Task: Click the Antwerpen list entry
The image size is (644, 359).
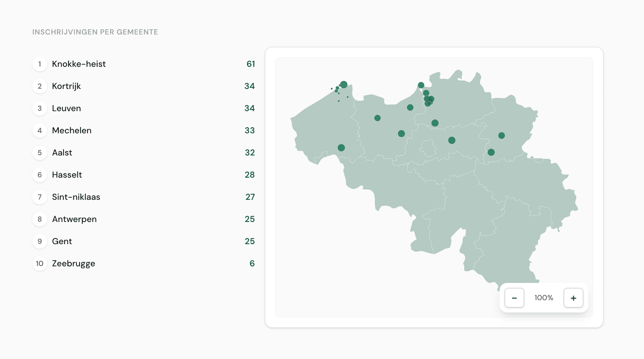Action: coord(74,219)
